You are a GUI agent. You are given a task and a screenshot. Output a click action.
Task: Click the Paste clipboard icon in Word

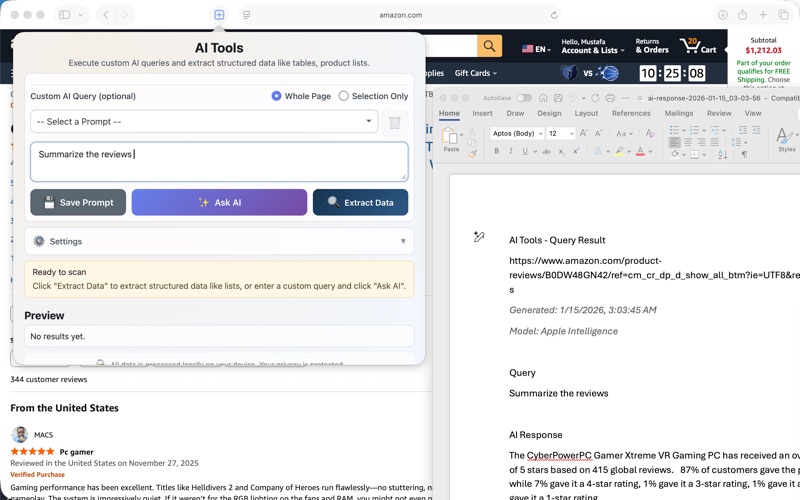449,136
